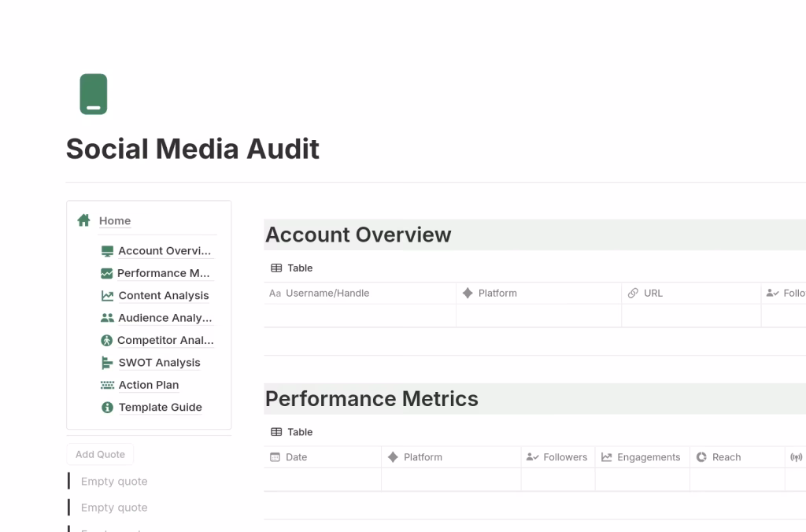The width and height of the screenshot is (806, 532).
Task: Click the Performance Metrics chart icon
Action: tap(107, 273)
